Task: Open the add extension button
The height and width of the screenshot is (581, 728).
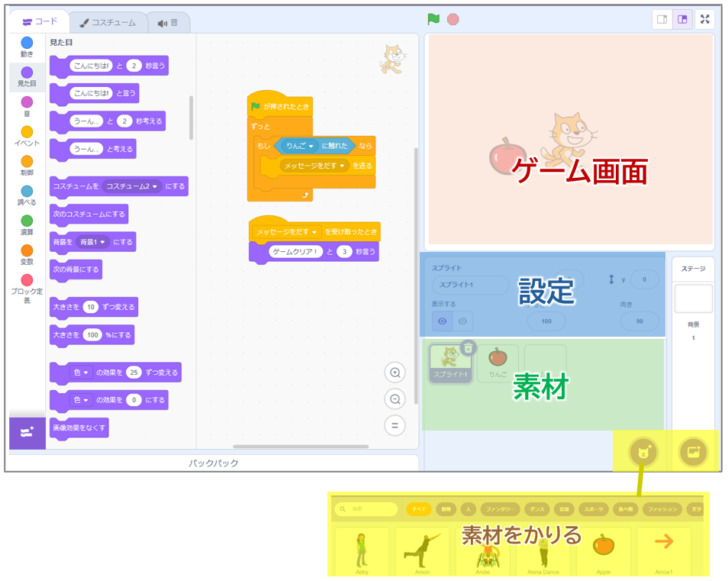Action: coord(27,433)
